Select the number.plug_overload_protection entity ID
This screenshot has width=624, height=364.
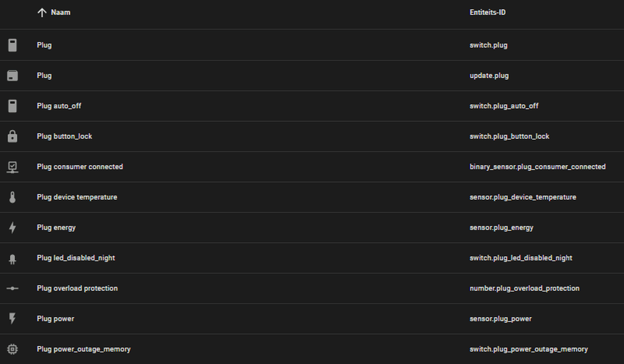tap(525, 288)
